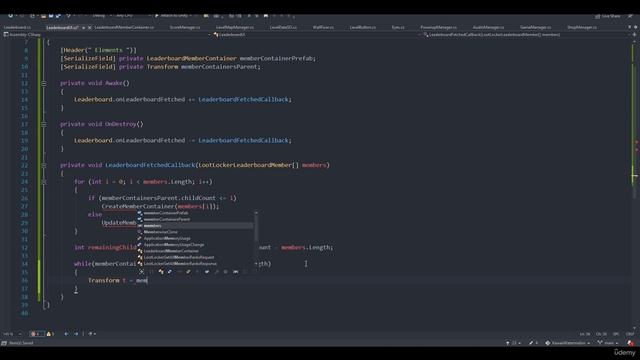Screen dimensions: 640x360
Task: Select ApplicationMemoryUsageChange in the autocomplete list
Action: [x=195, y=244]
